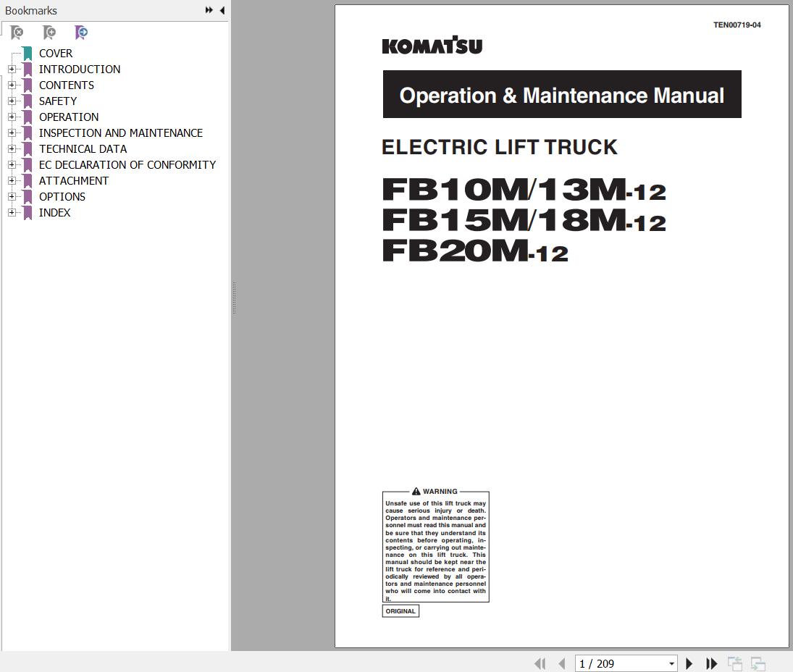Open the EC DECLARATION OF CONFORMITY bookmark

127,165
